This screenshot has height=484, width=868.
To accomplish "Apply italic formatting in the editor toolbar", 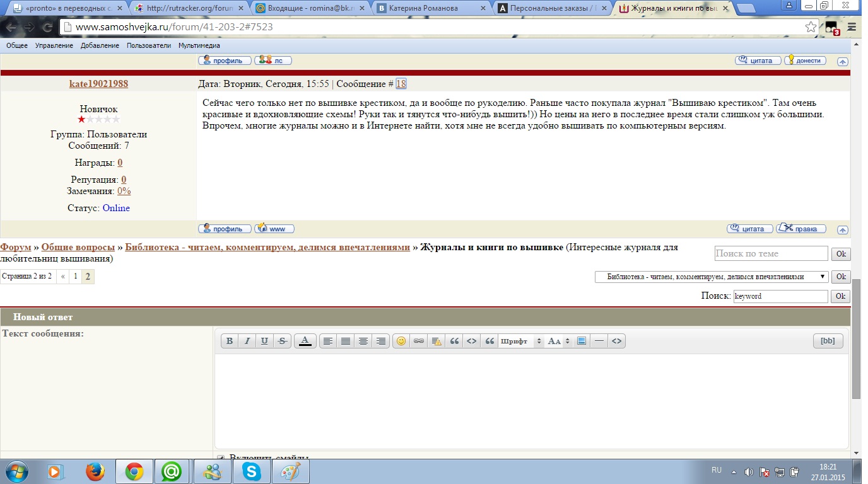I will tap(247, 341).
